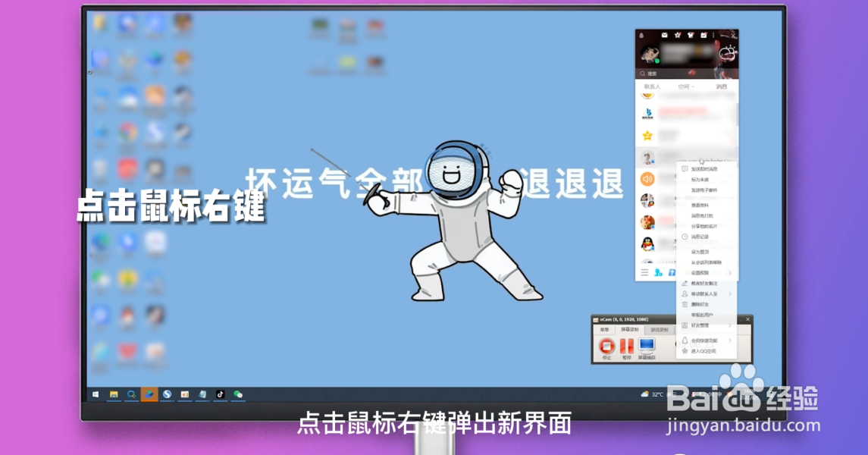Open the QQ mailbox envelope icon

[664, 36]
